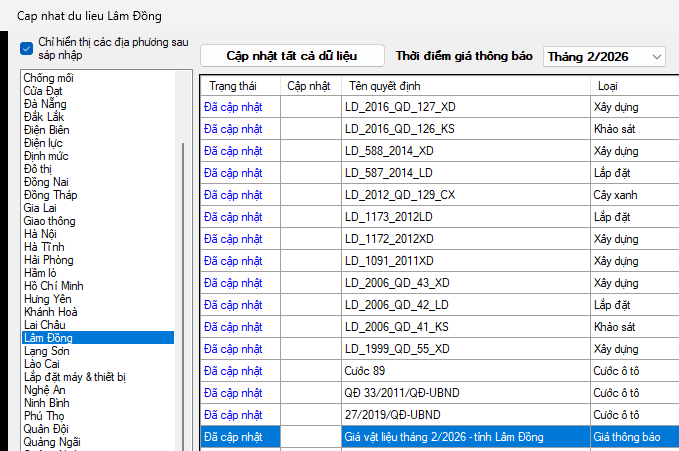Select Lâm Đồng in the locality list

48,338
